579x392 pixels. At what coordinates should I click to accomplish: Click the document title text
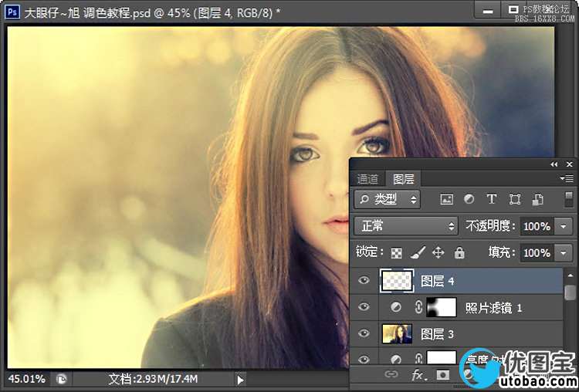[x=152, y=12]
